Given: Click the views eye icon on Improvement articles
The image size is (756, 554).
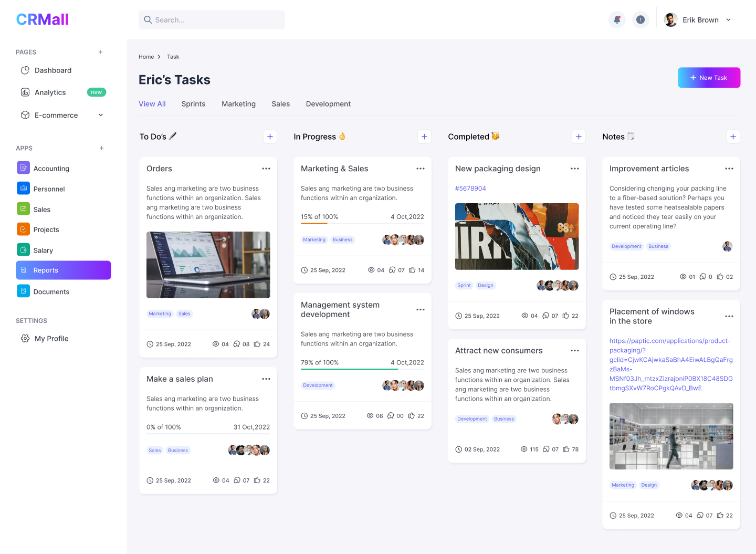Looking at the screenshot, I should coord(683,277).
